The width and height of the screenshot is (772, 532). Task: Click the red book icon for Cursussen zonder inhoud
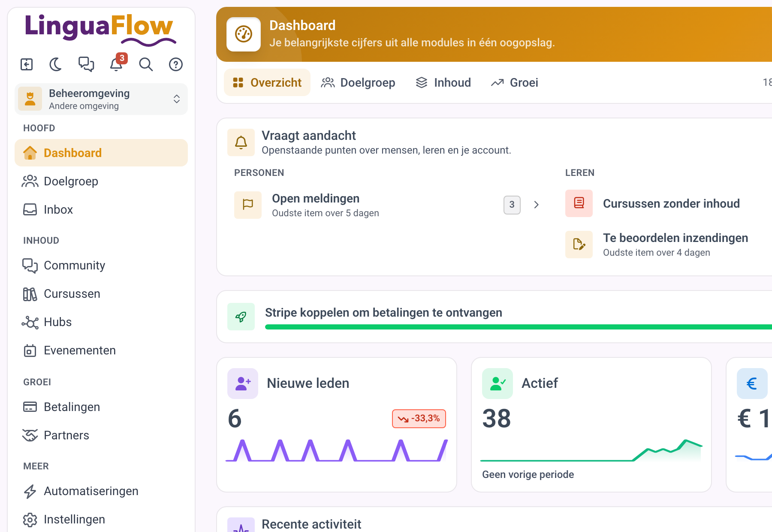tap(579, 203)
